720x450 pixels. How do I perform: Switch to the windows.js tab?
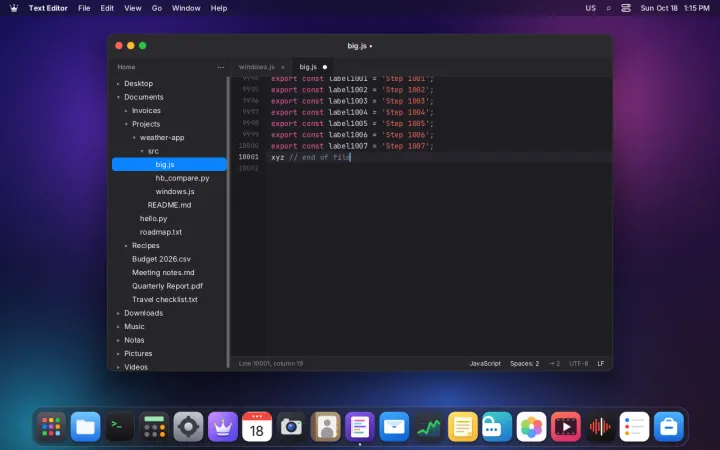(x=257, y=67)
